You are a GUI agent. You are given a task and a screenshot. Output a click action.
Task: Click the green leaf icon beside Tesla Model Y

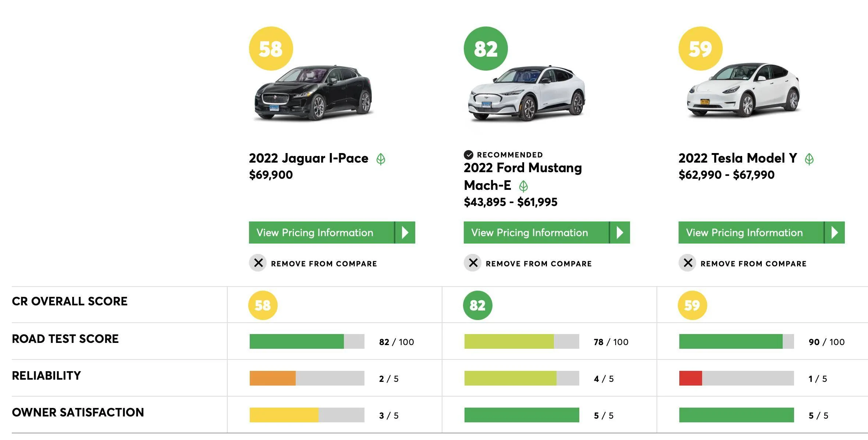pos(809,159)
